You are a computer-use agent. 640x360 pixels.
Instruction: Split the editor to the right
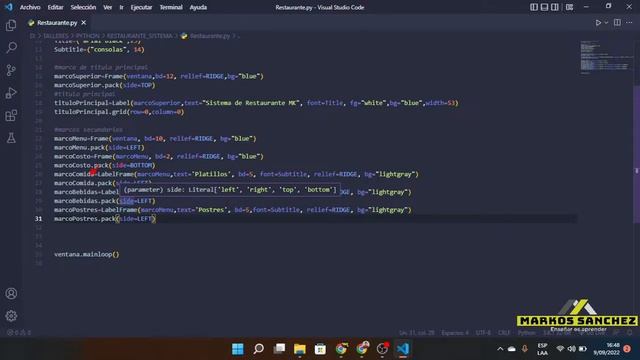pyautogui.click(x=617, y=23)
